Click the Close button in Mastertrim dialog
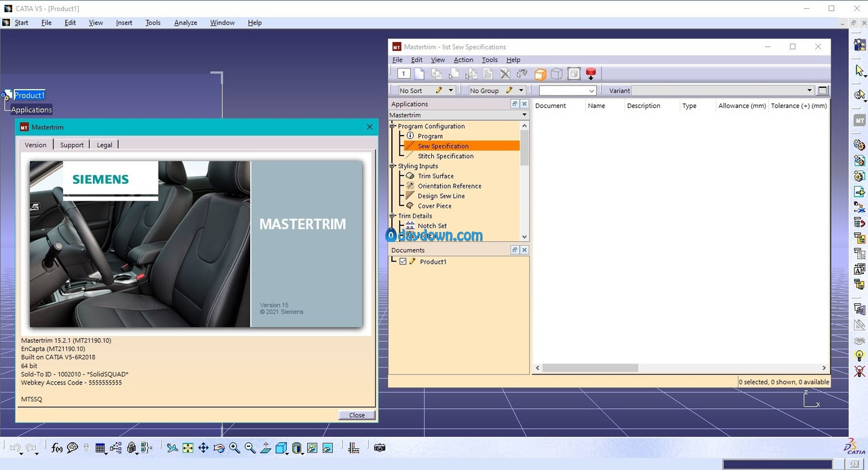 click(x=357, y=415)
